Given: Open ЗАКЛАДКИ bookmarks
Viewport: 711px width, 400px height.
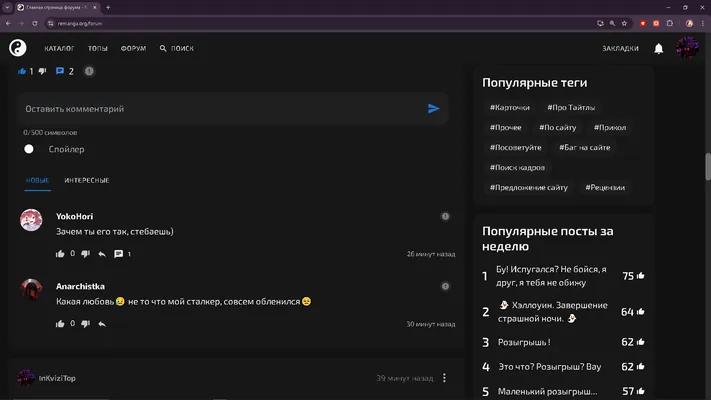Looking at the screenshot, I should click(x=620, y=48).
